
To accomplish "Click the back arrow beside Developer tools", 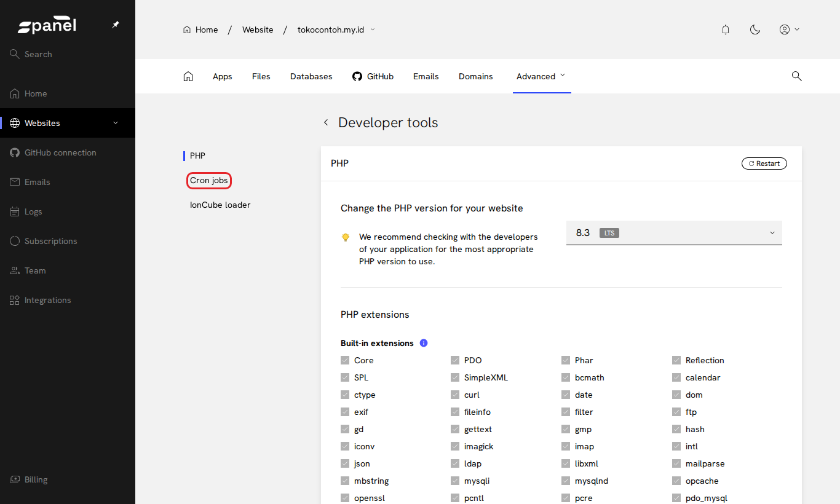I will tap(326, 122).
